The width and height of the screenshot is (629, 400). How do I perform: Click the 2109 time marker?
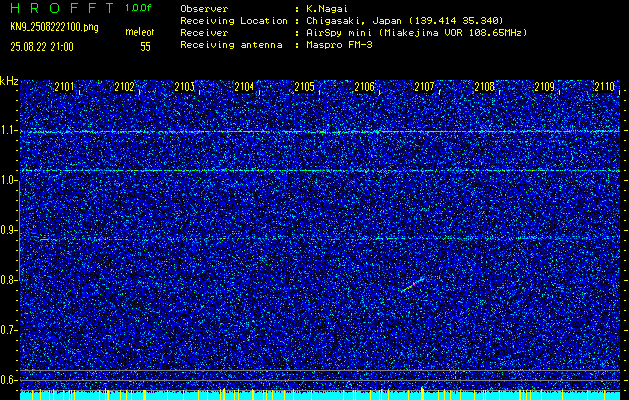[x=545, y=87]
